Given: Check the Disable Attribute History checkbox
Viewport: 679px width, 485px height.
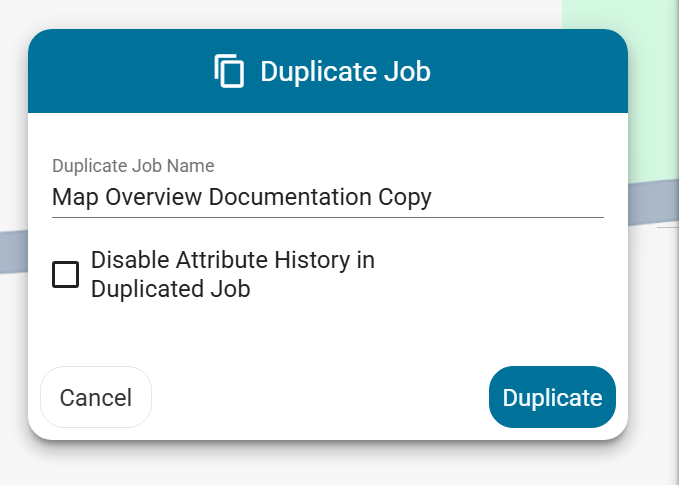Looking at the screenshot, I should pos(65,275).
